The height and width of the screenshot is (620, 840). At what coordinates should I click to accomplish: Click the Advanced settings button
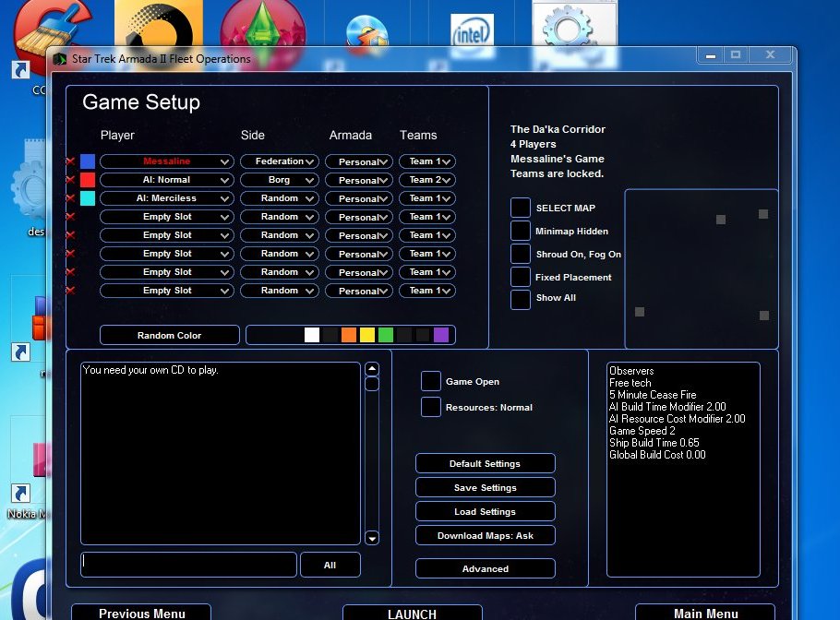pos(486,568)
